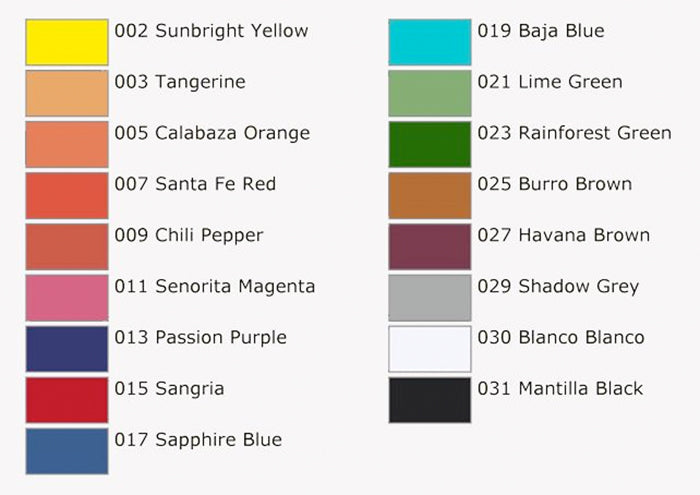
Task: Click the Santa Fe Red swatch
Action: [x=67, y=196]
